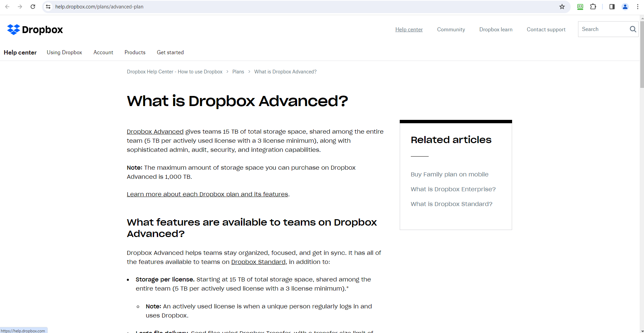Click the address bar URL
Screen dimensions: 644x333
[99, 7]
